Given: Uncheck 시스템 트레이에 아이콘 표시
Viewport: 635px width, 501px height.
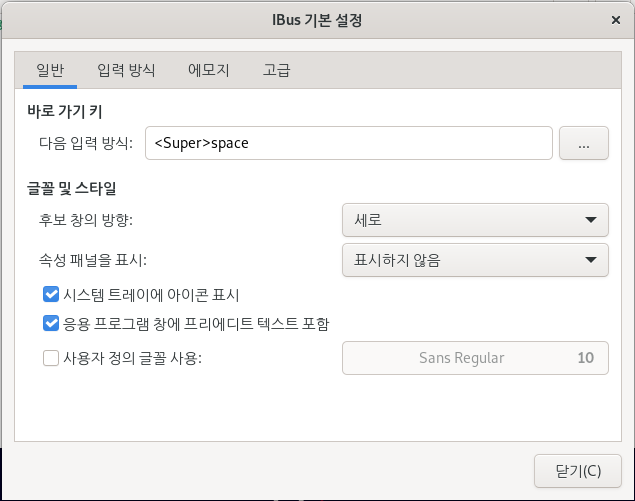Looking at the screenshot, I should click(51, 294).
